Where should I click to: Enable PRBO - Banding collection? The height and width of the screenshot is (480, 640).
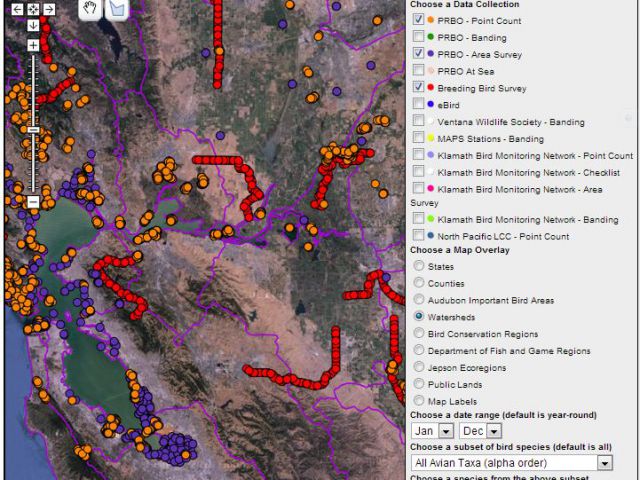pos(418,36)
